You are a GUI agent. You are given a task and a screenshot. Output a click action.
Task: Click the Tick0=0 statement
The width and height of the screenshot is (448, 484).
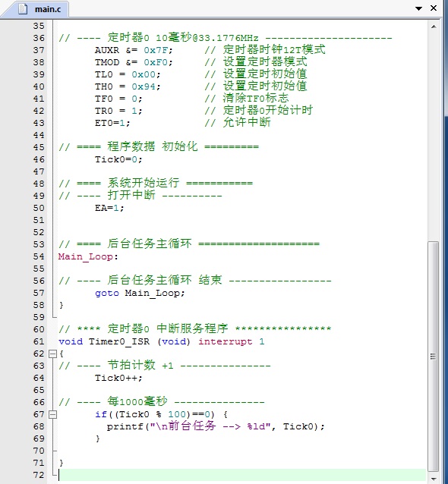118,159
